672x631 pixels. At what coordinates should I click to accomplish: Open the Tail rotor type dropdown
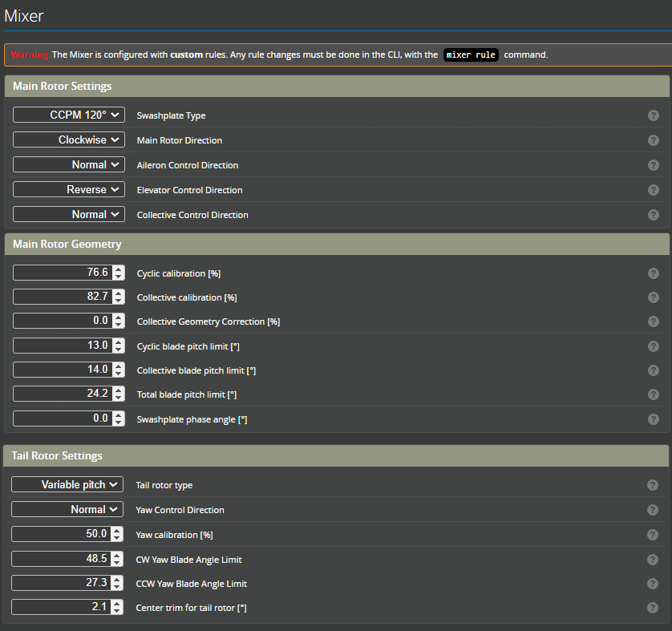point(67,484)
